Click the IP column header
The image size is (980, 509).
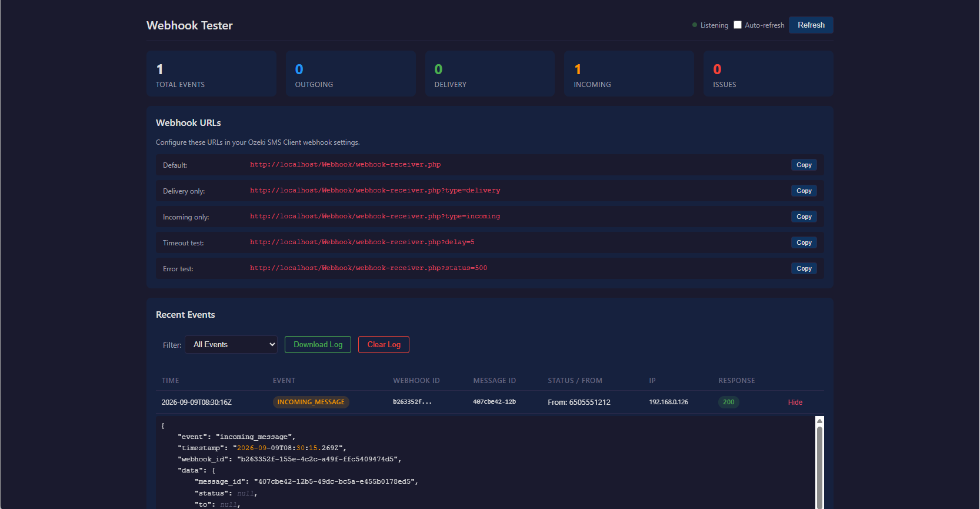pos(652,381)
